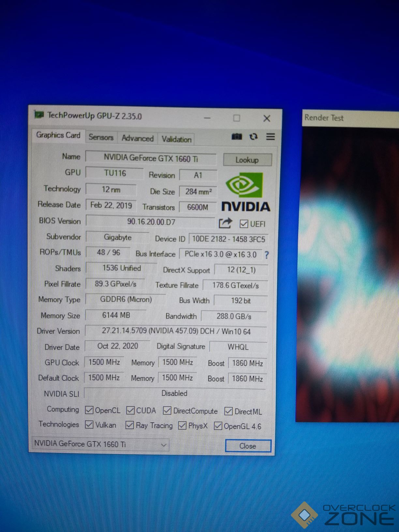This screenshot has height=532, width=399.
Task: Click the Technology value 12 nm
Action: coord(111,189)
